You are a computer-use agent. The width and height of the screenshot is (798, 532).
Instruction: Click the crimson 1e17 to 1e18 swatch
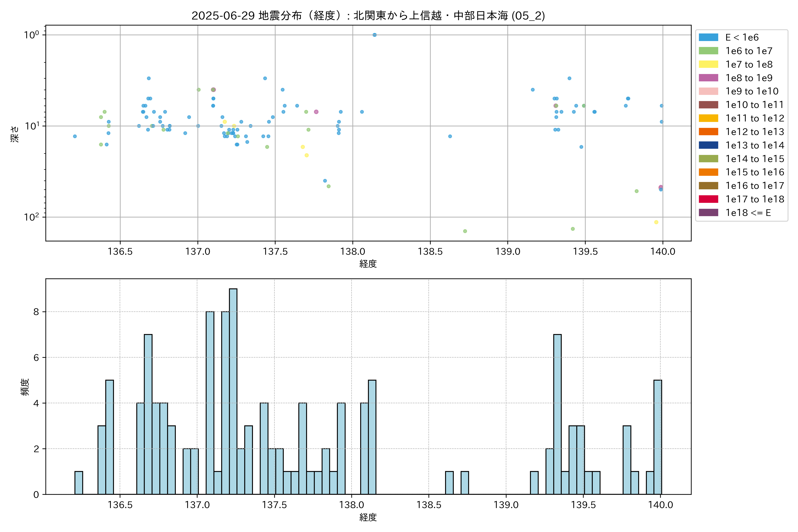pos(708,199)
